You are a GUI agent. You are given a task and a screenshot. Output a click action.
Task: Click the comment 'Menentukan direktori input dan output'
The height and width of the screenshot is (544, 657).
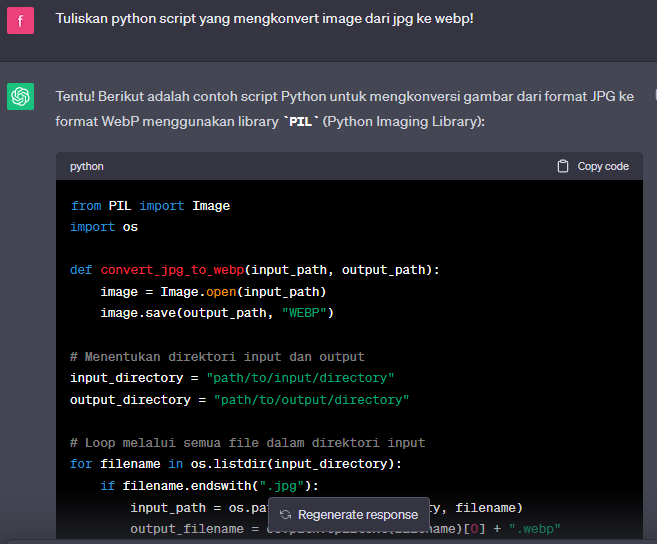(x=217, y=356)
